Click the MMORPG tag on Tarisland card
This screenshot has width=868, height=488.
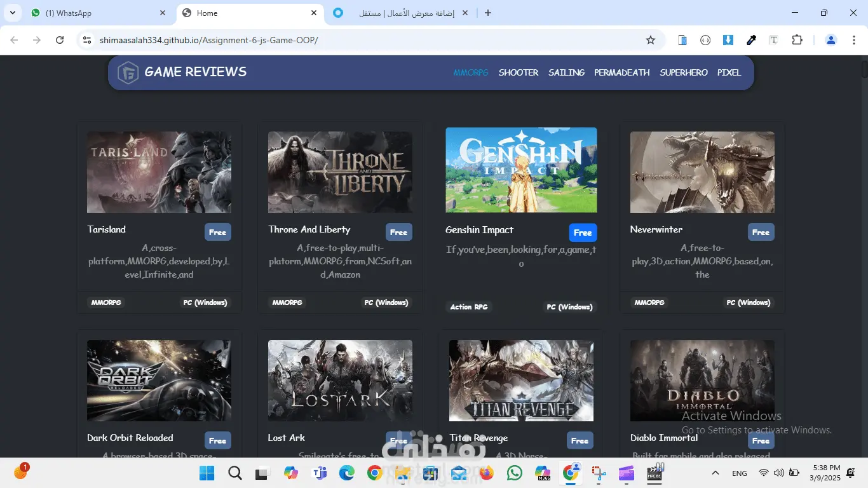[106, 302]
